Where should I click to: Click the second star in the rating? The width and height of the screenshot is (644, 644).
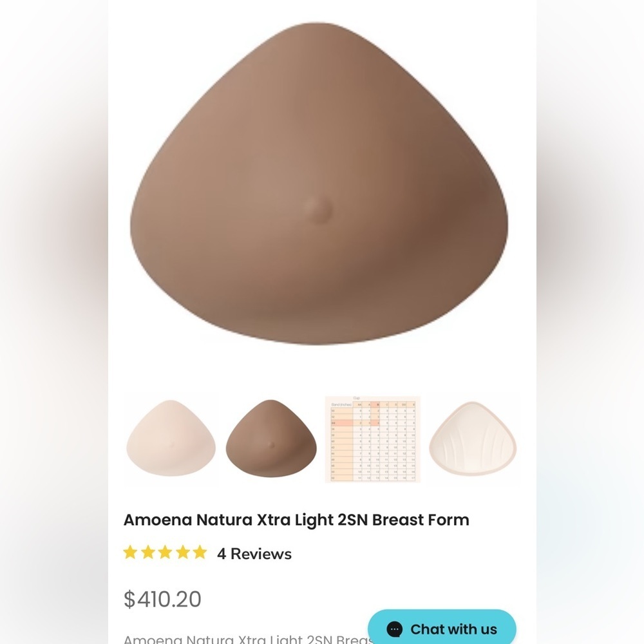point(148,553)
